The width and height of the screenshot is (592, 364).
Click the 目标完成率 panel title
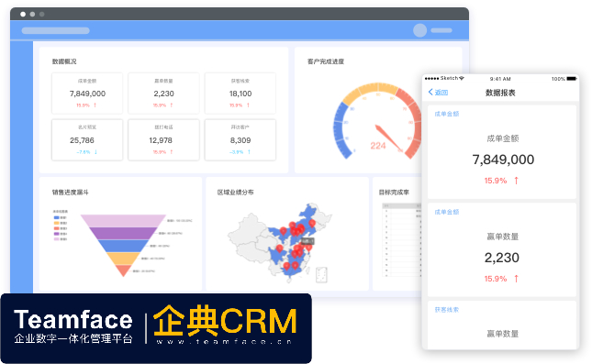[394, 193]
